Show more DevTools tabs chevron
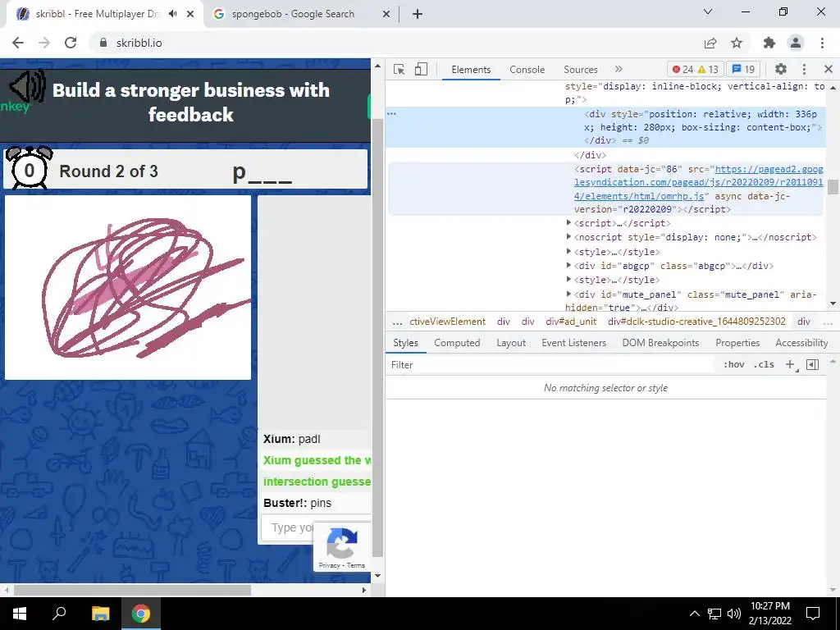The width and height of the screenshot is (840, 630). coord(619,69)
